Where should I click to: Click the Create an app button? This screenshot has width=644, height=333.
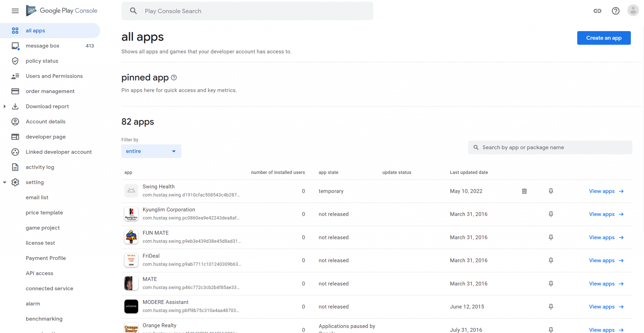coord(603,38)
